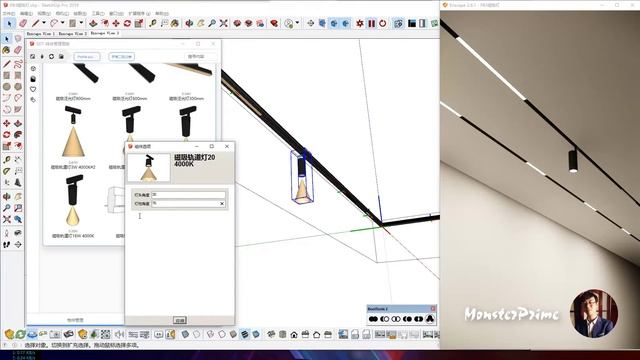Click the second outlined button in library panel header
Viewport: 640px width, 360px height.
coord(122,57)
